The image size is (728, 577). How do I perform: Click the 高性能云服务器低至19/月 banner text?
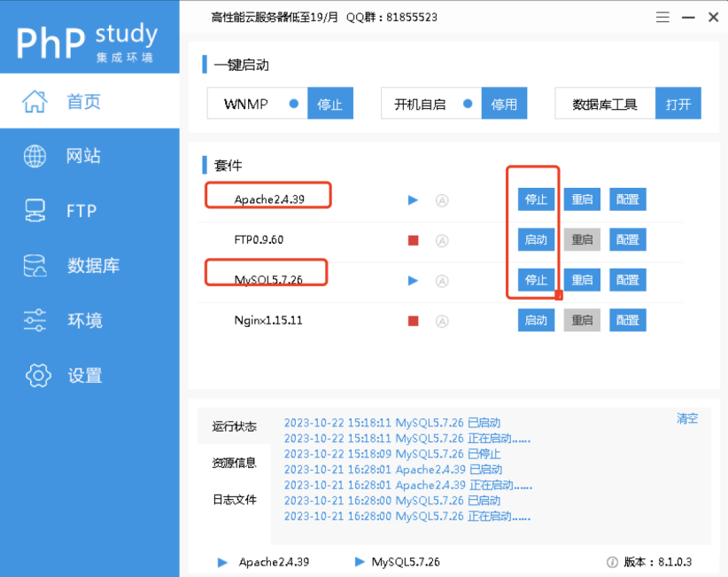click(275, 17)
